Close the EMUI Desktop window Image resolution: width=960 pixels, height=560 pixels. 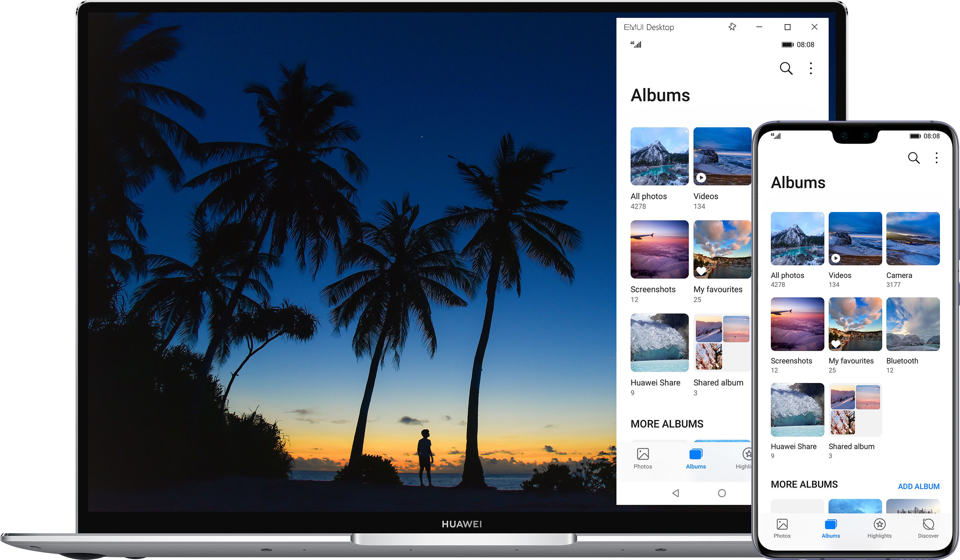click(814, 27)
